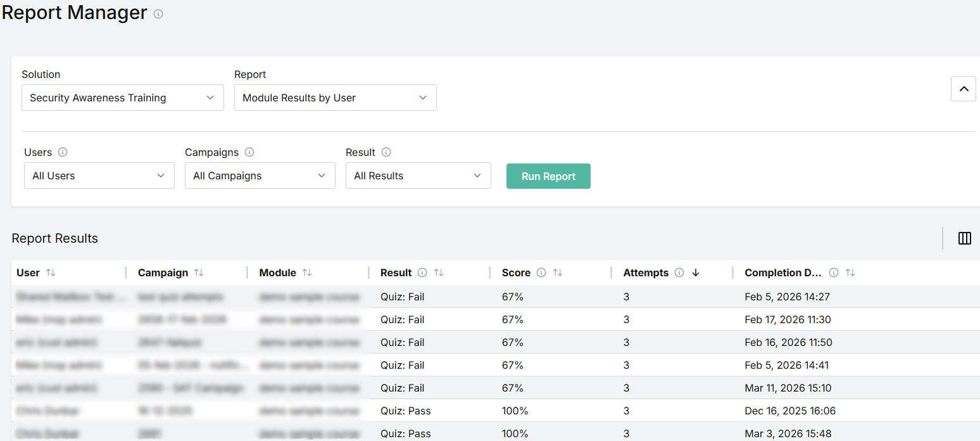Open the Solution dropdown
Viewport: 980px width, 441px height.
[x=122, y=98]
